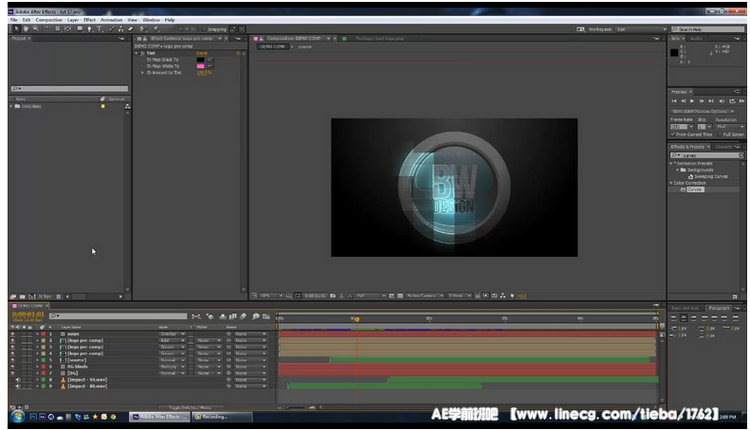Open the Effect menu

coord(89,20)
